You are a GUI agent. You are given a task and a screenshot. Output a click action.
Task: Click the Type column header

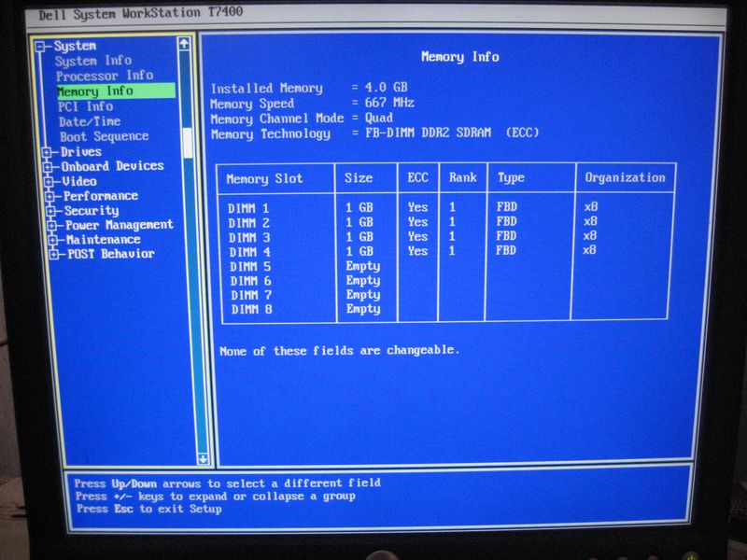(511, 177)
